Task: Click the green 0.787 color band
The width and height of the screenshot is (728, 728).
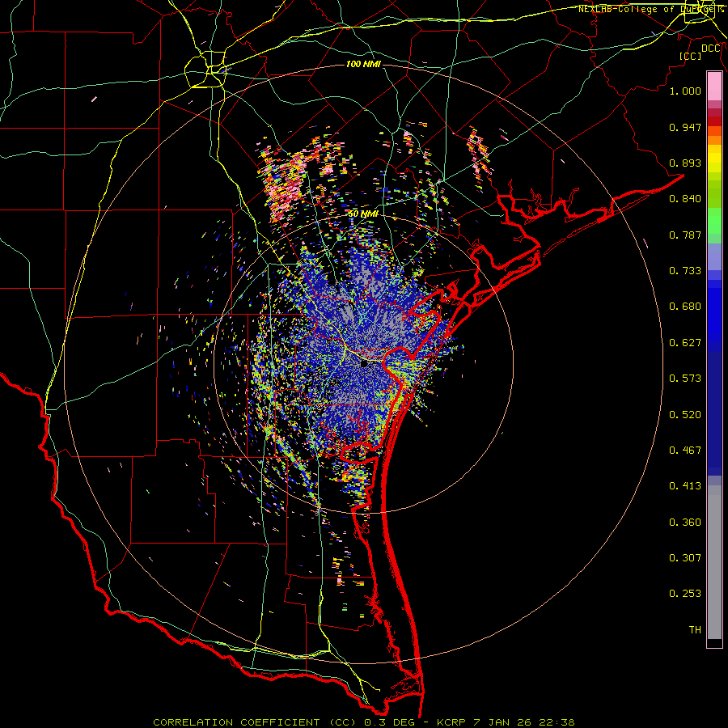Action: 714,226
